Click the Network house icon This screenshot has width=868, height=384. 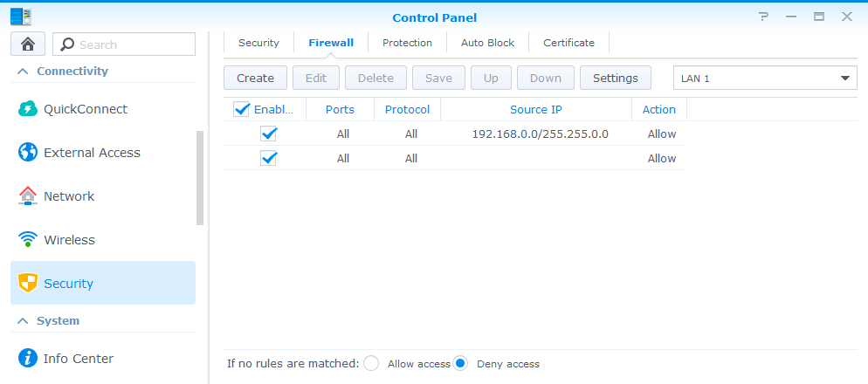pos(28,196)
